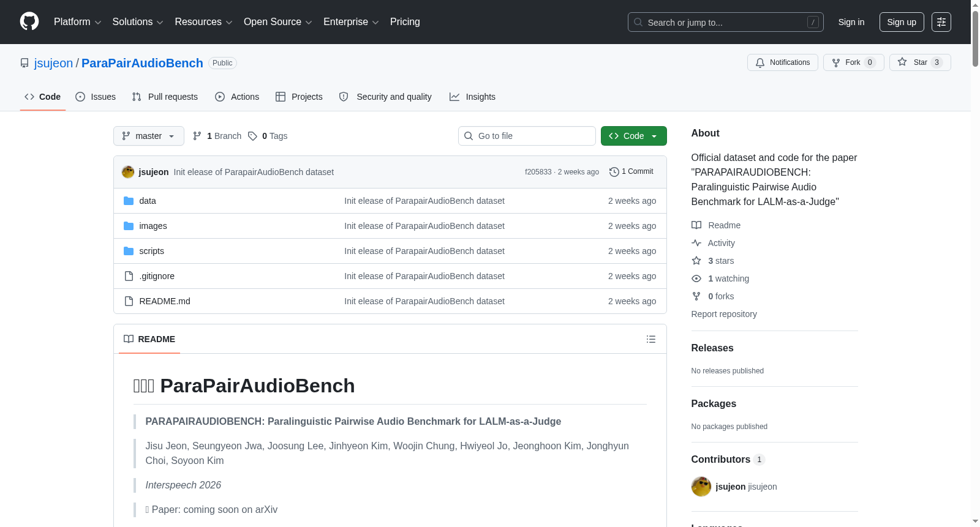Click the .gitignore file icon

[129, 276]
